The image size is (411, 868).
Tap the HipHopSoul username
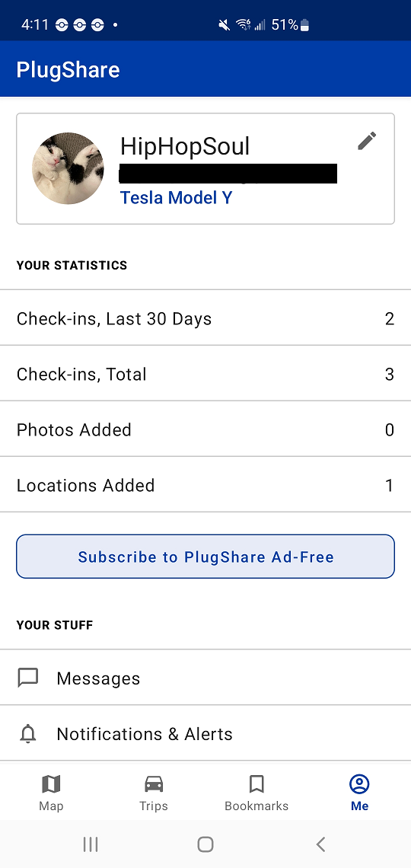coord(185,147)
